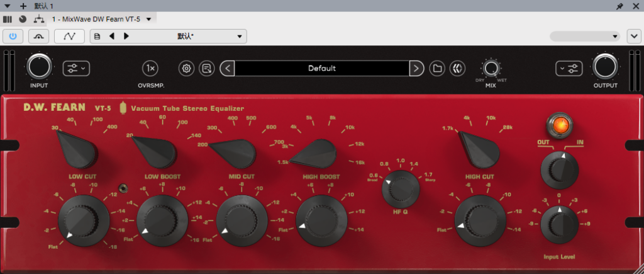This screenshot has height=274, width=644.
Task: Add a new tab with plus button
Action: point(23,6)
